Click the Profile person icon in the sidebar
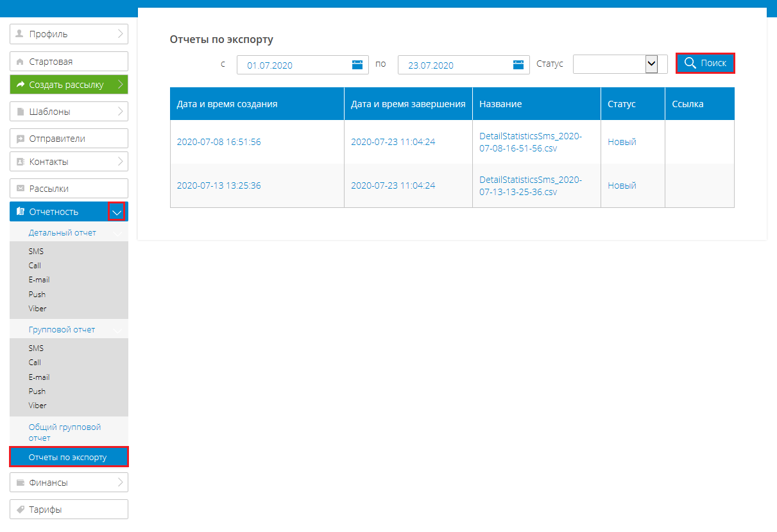 (x=20, y=33)
